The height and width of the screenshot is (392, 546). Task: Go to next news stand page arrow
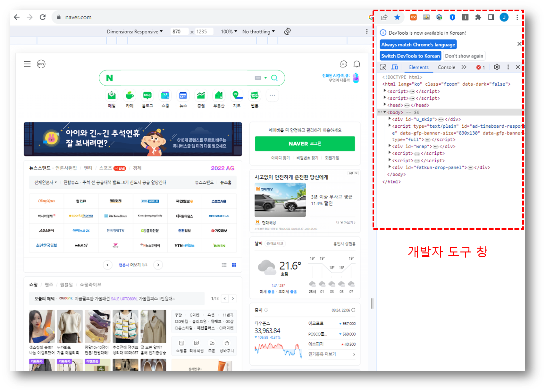[158, 265]
